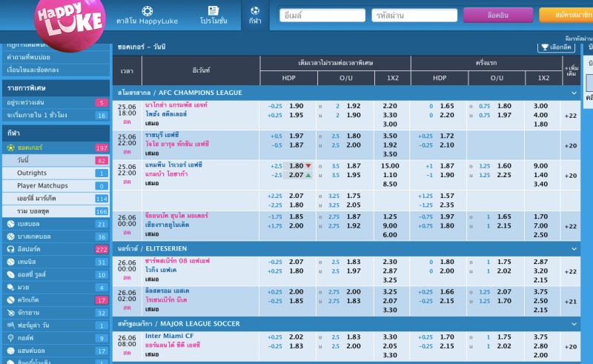Screen dimensions: 593x364
Task: Click the tennis sport icon
Action: [x=10, y=262]
